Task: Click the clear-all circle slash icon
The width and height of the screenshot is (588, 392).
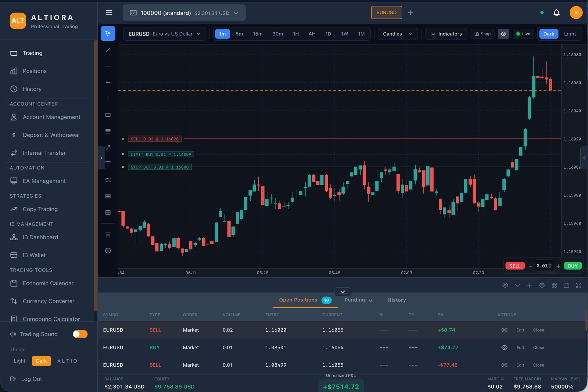Action: tap(108, 251)
